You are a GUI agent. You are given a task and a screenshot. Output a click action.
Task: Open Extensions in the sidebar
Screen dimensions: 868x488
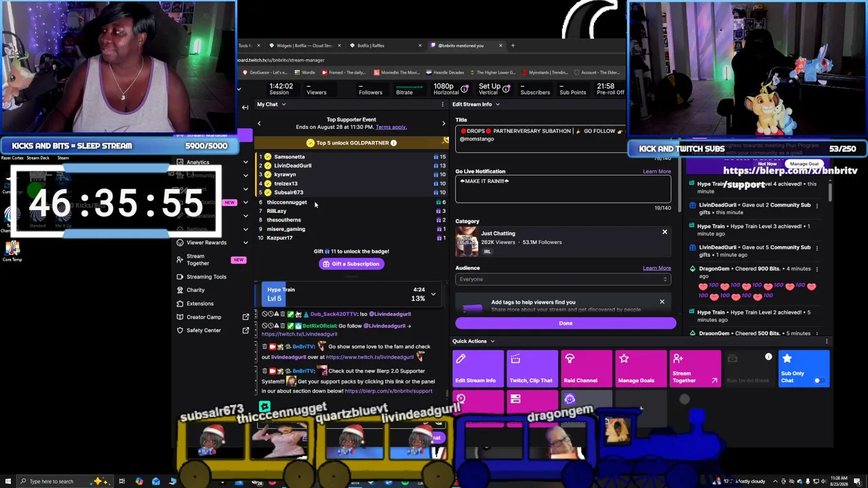(x=200, y=304)
